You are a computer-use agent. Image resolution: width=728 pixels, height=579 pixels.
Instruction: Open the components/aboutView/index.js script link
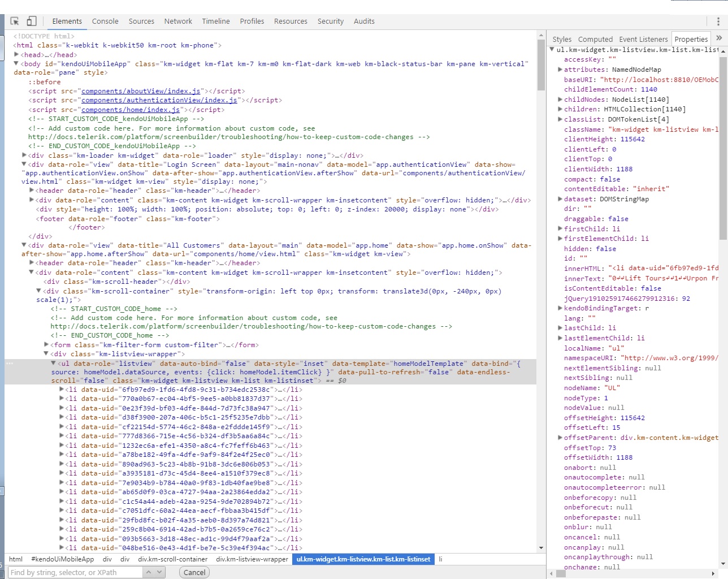coord(141,91)
